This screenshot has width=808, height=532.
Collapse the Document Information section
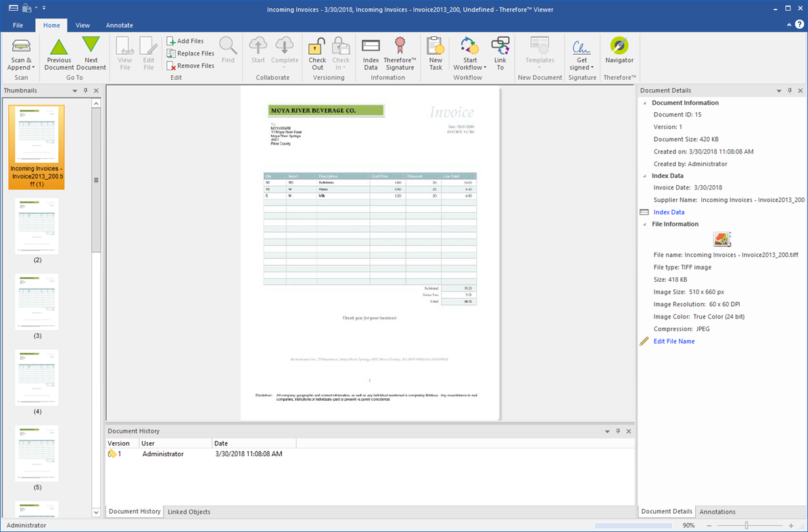click(644, 103)
